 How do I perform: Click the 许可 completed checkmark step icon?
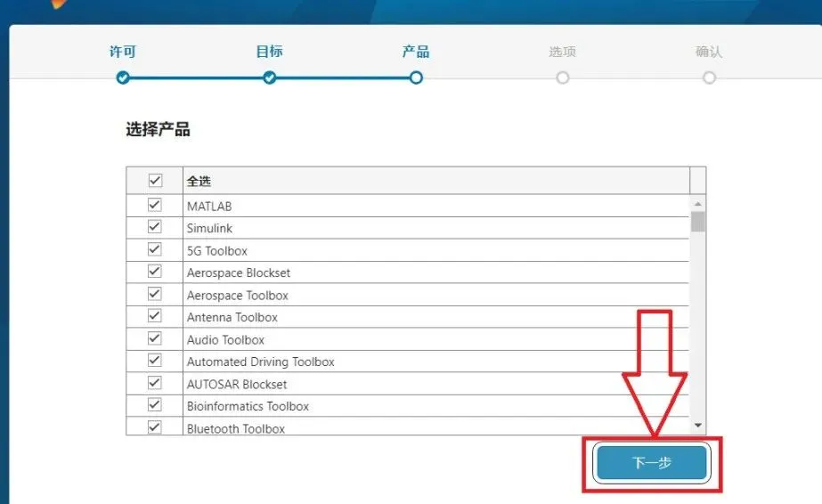[123, 78]
